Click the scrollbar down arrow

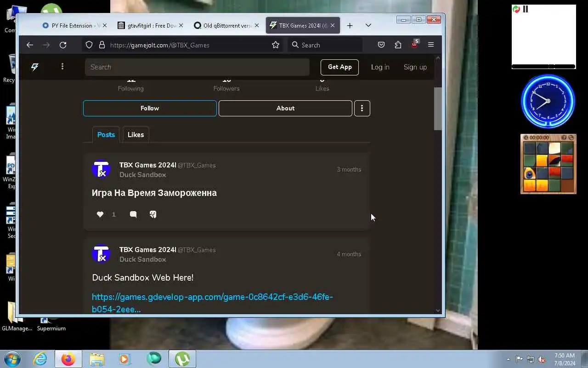(x=438, y=310)
